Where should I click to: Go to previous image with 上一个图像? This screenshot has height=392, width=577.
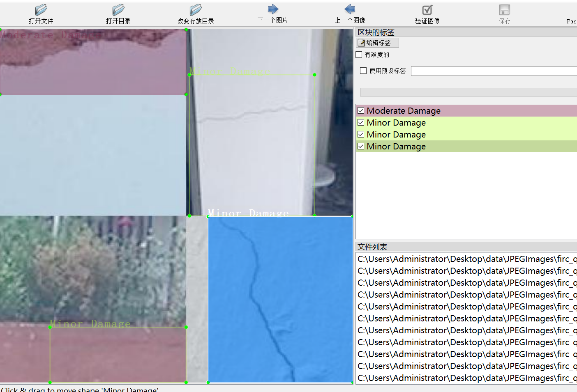[x=350, y=14]
